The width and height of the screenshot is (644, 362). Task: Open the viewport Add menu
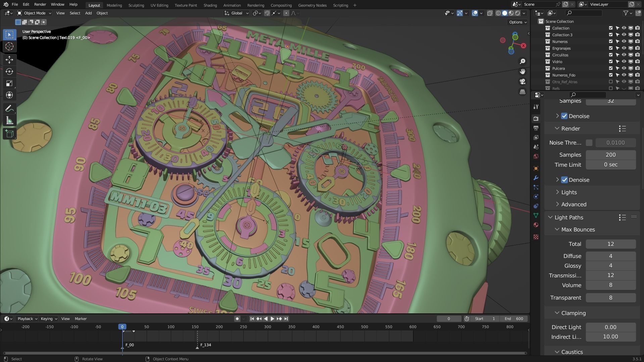88,13
